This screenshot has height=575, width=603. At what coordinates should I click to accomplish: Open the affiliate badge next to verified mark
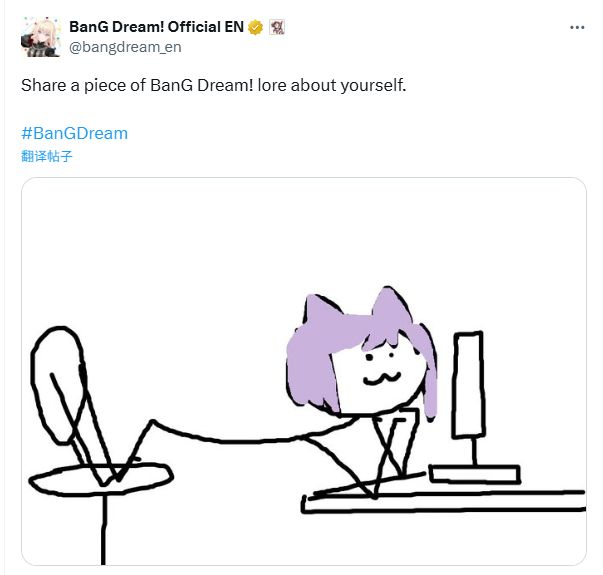(277, 27)
